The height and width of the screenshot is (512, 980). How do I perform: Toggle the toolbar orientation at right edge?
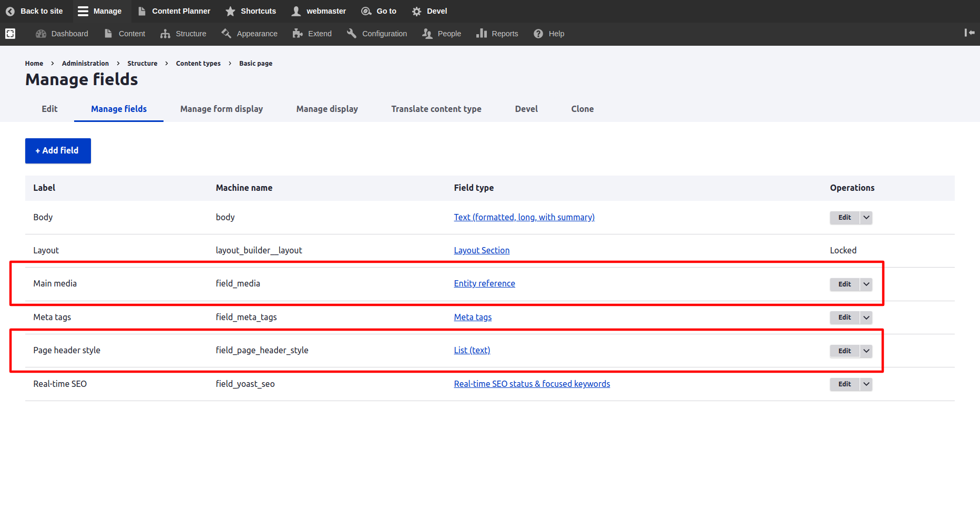[x=969, y=33]
